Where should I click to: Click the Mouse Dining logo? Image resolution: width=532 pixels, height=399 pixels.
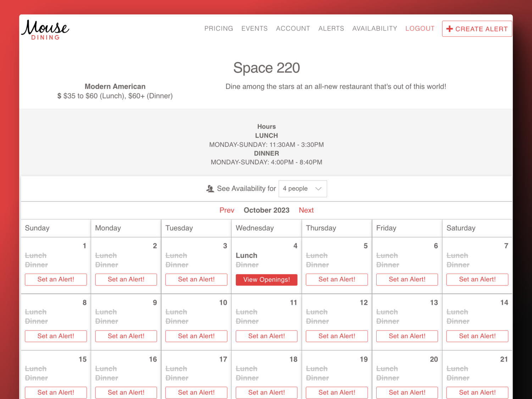(45, 30)
